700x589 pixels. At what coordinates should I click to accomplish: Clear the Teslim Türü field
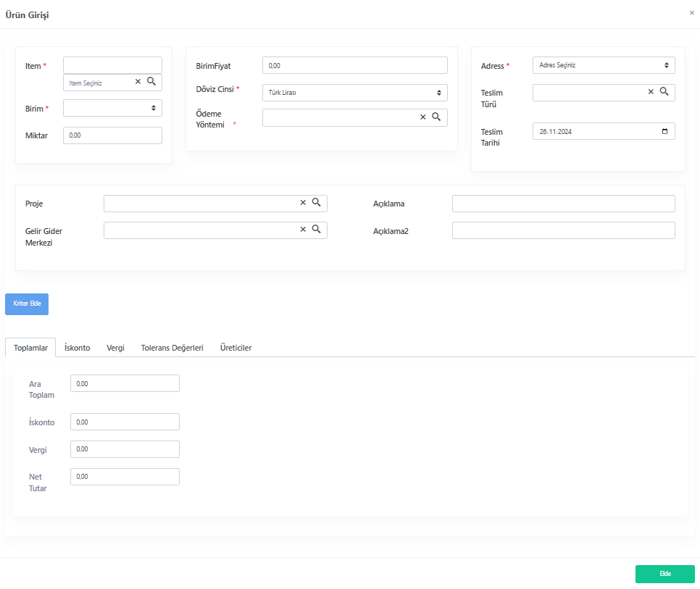pos(651,91)
